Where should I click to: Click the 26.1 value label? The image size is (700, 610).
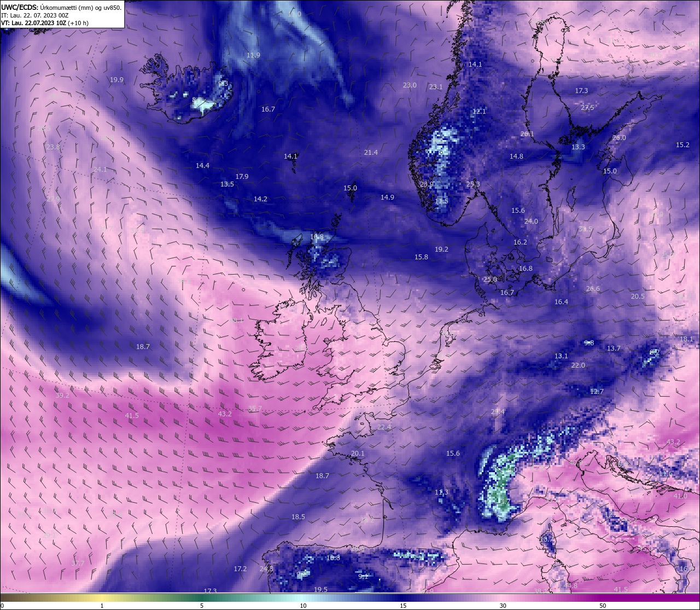point(527,134)
